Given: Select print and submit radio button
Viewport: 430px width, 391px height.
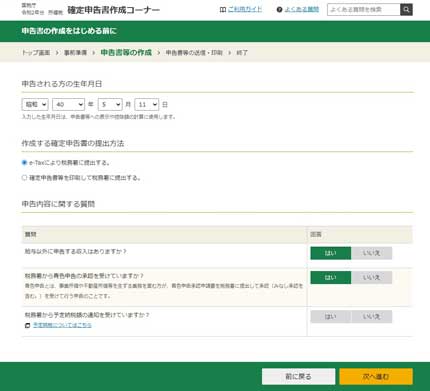Looking at the screenshot, I should tap(24, 178).
